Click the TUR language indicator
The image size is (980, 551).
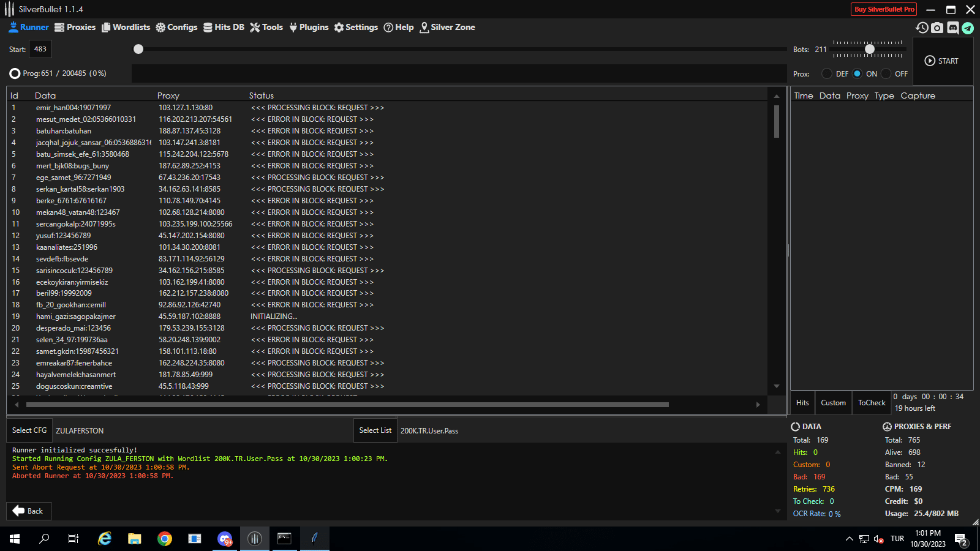pyautogui.click(x=897, y=539)
